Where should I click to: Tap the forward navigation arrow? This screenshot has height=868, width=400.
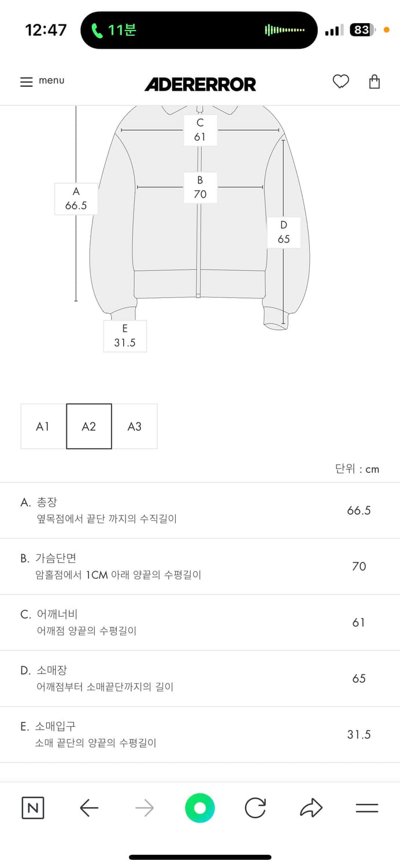tap(144, 808)
